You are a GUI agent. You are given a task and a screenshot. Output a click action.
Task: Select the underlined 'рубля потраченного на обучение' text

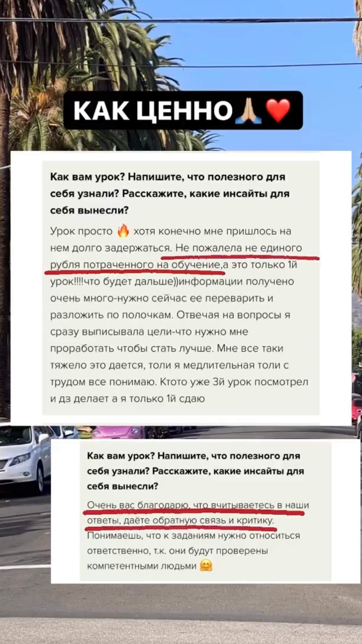(135, 265)
